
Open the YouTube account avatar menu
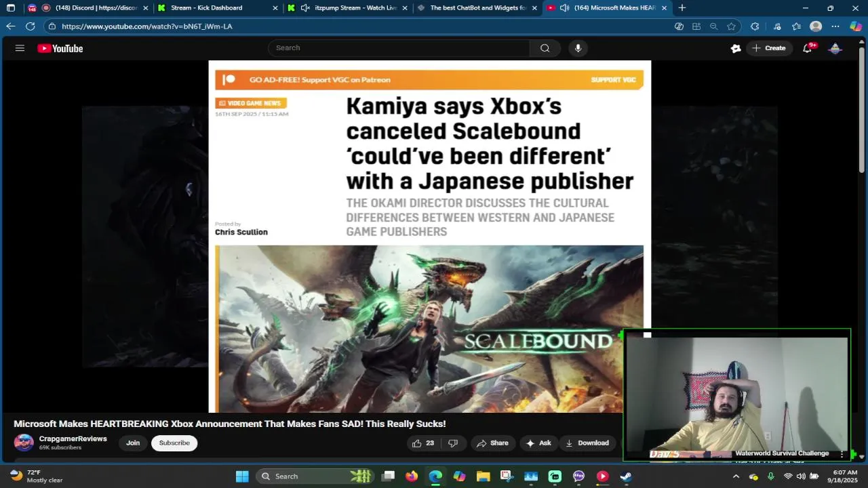(x=835, y=48)
